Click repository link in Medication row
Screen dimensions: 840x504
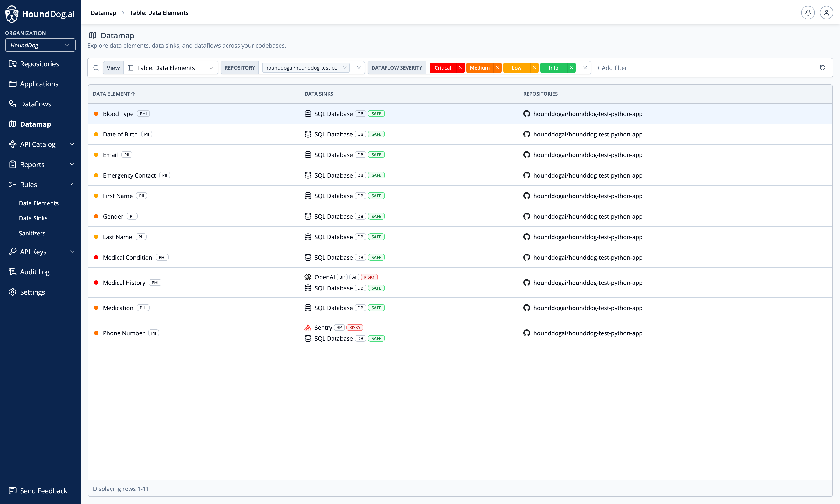[588, 308]
